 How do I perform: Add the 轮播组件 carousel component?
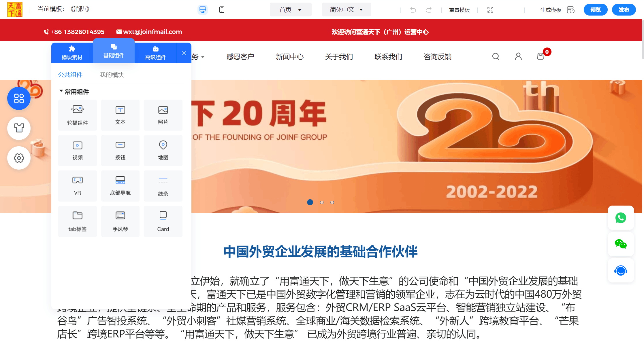point(78,115)
